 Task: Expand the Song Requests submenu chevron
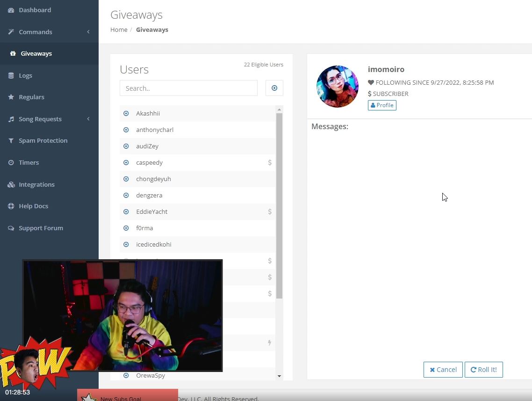88,119
